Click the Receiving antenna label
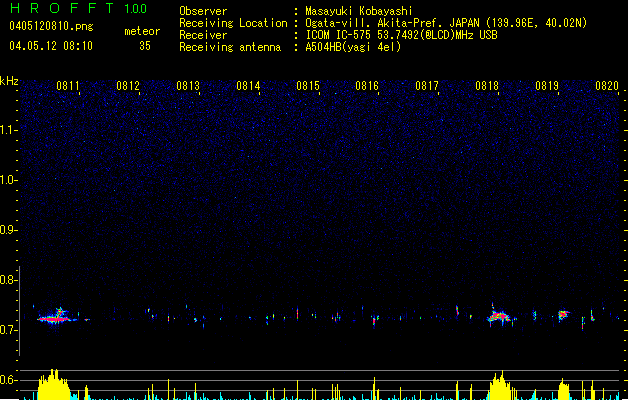This screenshot has width=629, height=400. click(230, 47)
